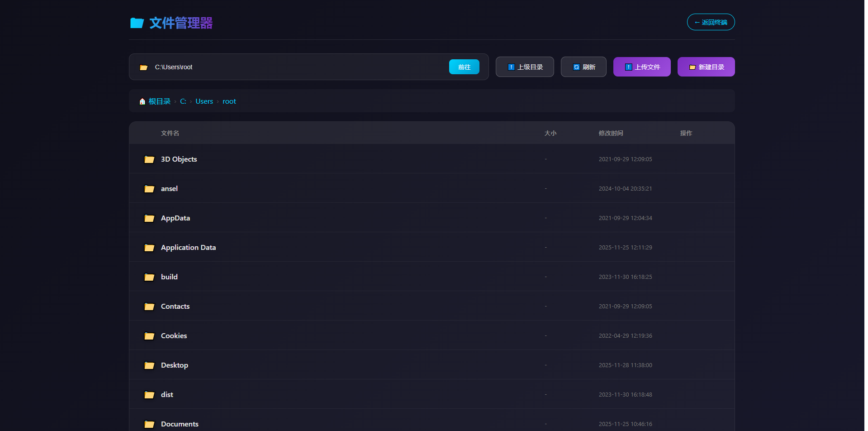
Task: Open the ansel folder name
Action: tap(169, 189)
